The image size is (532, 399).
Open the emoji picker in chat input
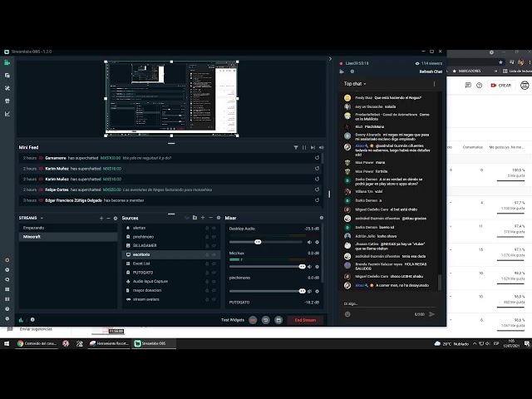(x=347, y=314)
